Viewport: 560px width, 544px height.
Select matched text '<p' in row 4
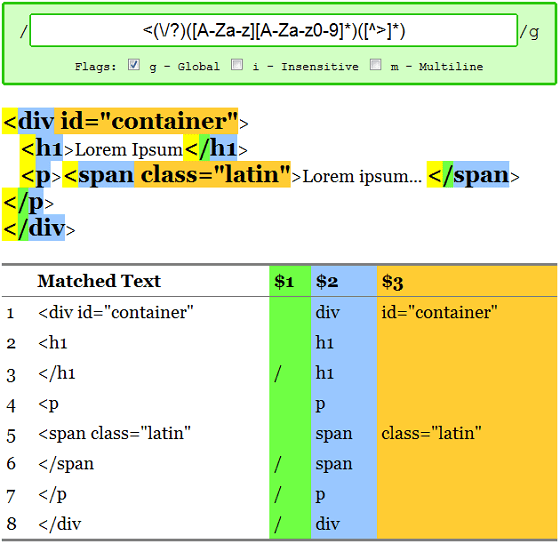pyautogui.click(x=49, y=405)
